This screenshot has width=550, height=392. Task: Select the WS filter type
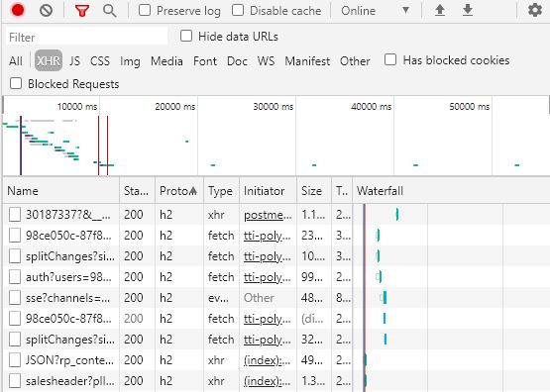(x=266, y=61)
